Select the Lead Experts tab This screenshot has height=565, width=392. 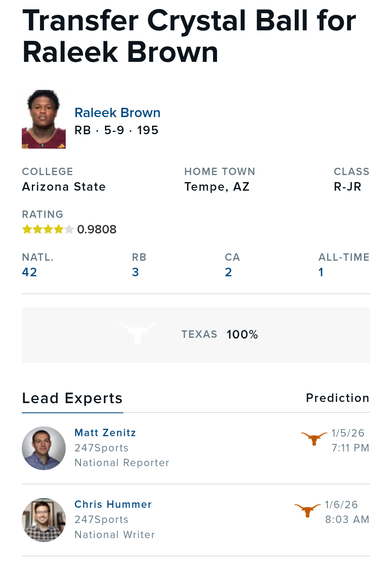(x=72, y=398)
